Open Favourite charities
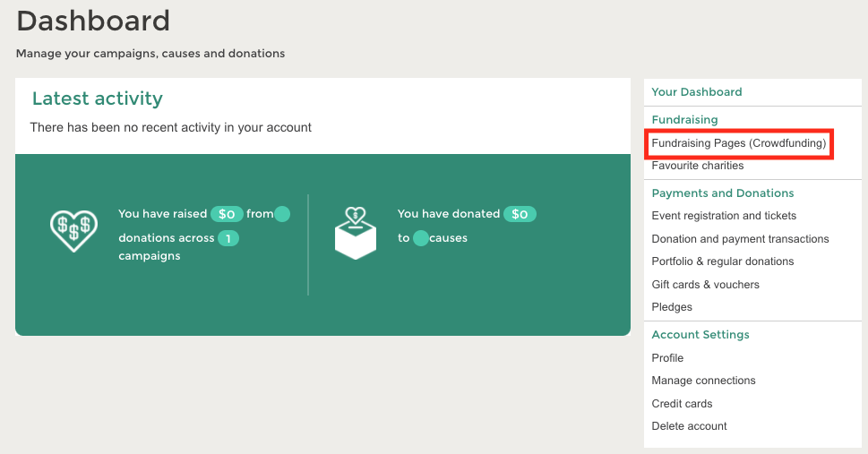Image resolution: width=868 pixels, height=454 pixels. (x=698, y=166)
